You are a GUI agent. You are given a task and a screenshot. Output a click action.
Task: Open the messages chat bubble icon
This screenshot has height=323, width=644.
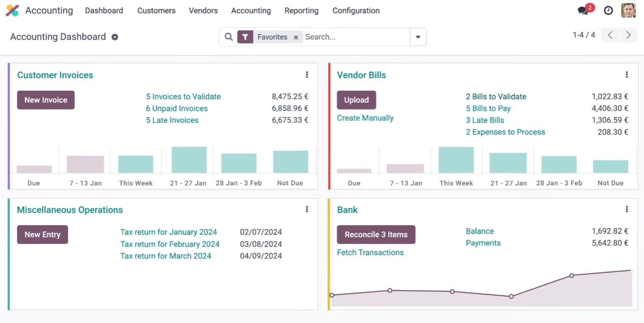click(583, 11)
